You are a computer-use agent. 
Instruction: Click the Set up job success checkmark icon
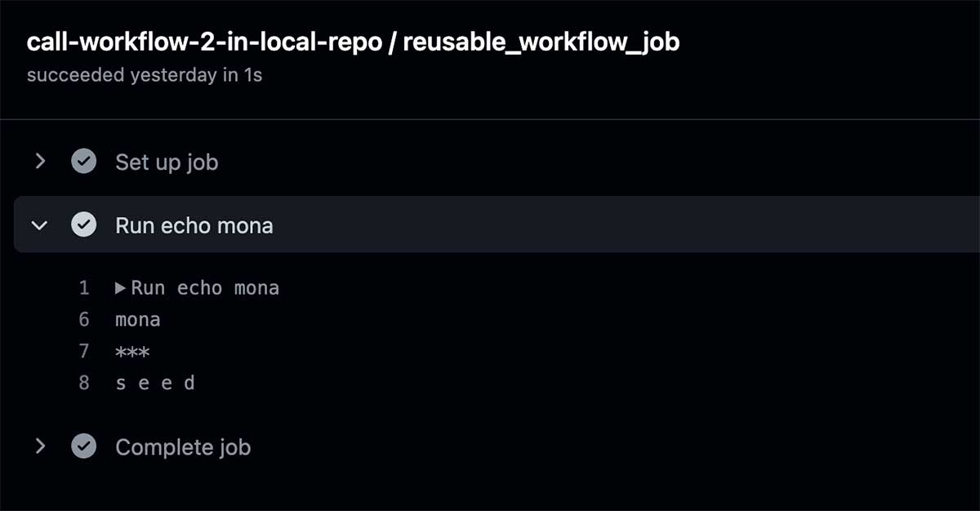coord(83,162)
